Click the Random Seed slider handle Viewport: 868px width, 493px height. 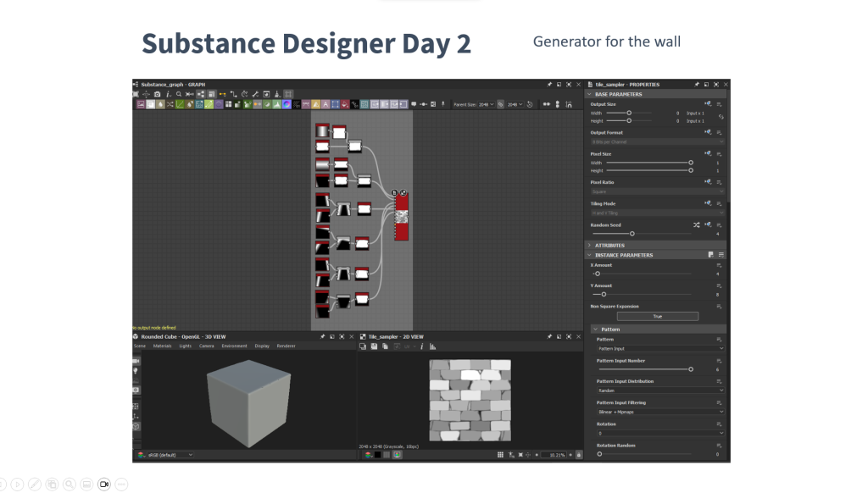pyautogui.click(x=632, y=234)
